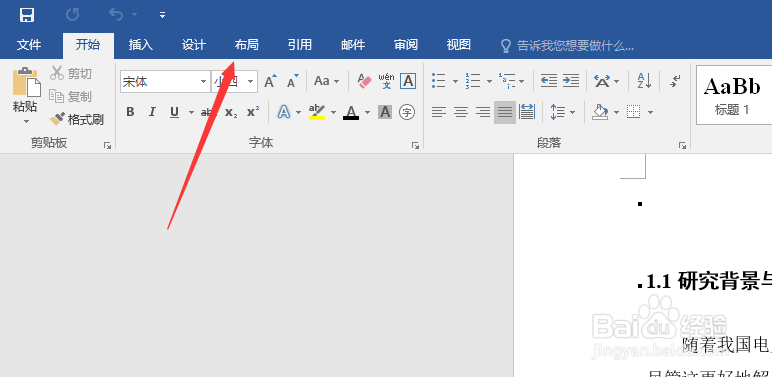Expand the 粘贴 paste options arrow

26,121
